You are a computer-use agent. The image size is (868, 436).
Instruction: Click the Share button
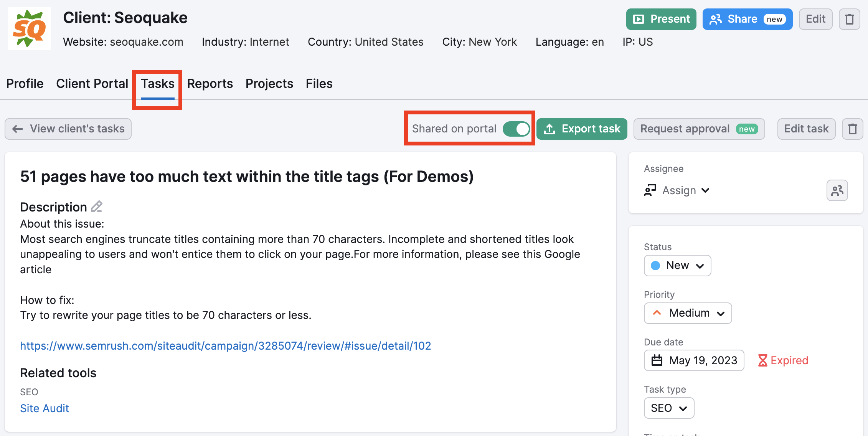point(747,19)
